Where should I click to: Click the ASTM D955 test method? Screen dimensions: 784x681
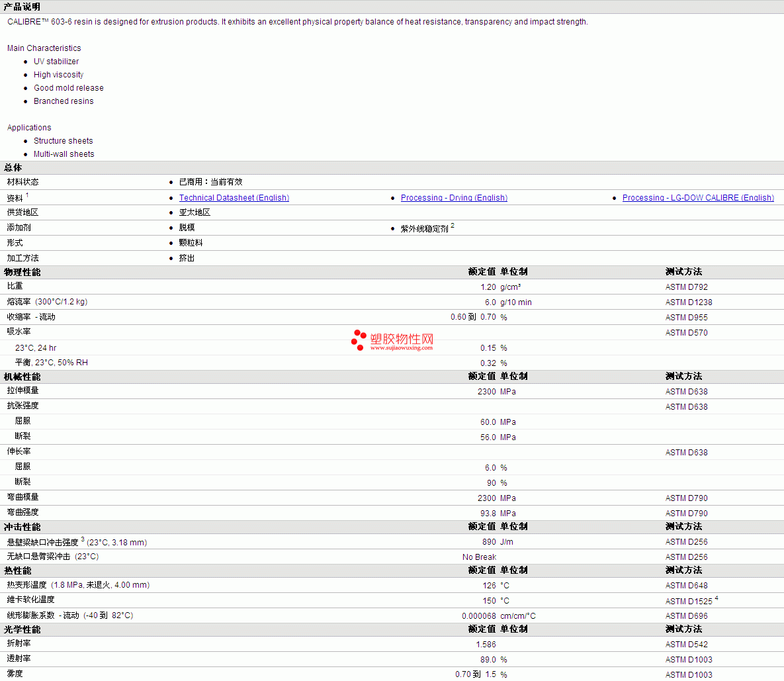click(x=687, y=318)
